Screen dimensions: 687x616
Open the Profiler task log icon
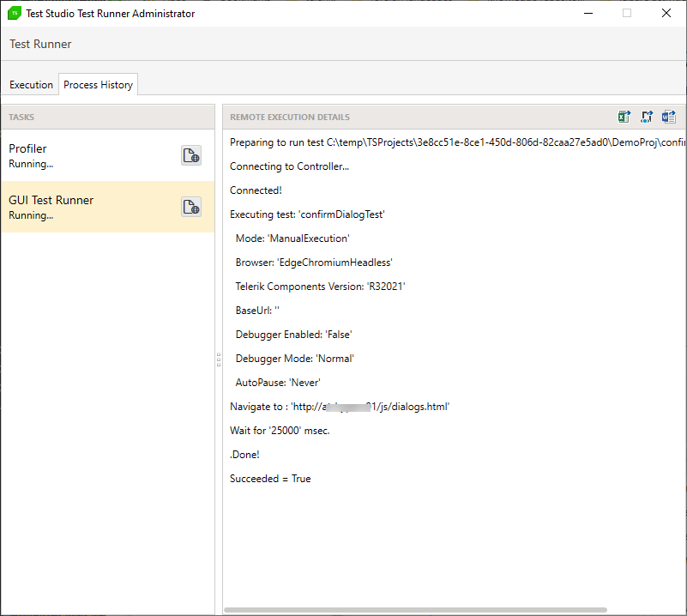191,155
